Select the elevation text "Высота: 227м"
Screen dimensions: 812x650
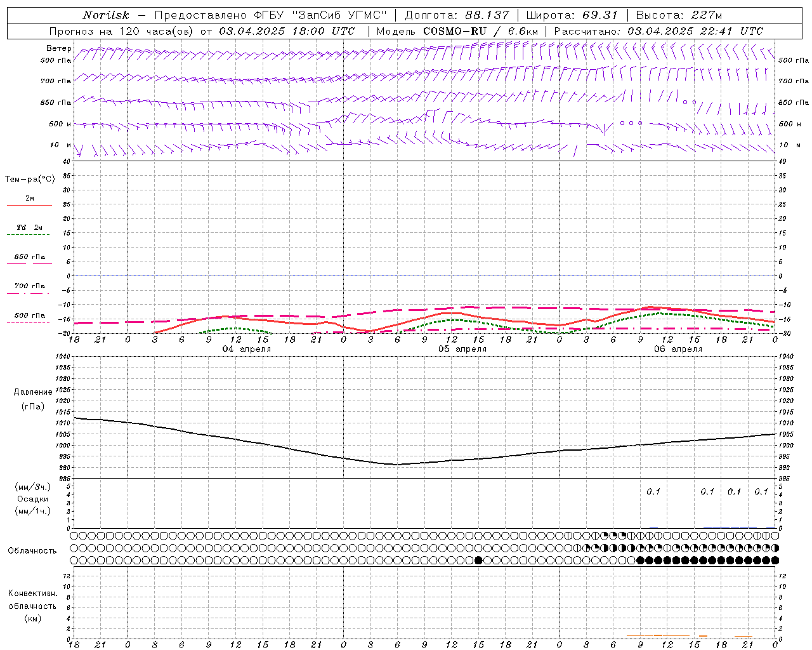click(679, 15)
